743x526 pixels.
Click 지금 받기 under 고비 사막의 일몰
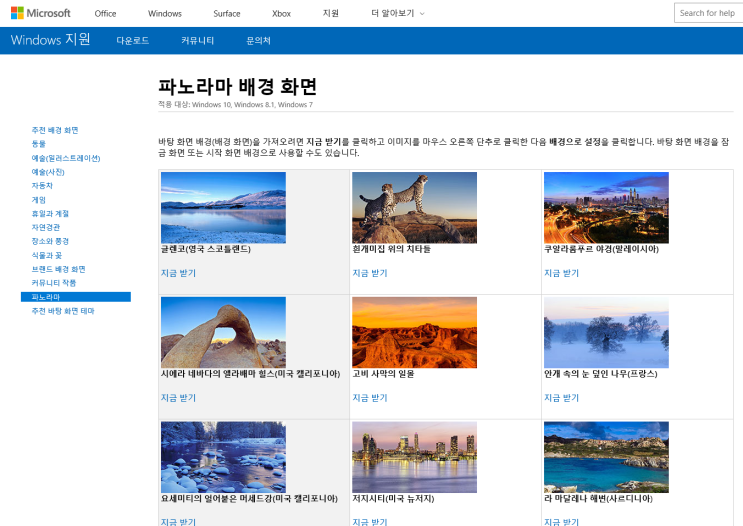point(370,398)
